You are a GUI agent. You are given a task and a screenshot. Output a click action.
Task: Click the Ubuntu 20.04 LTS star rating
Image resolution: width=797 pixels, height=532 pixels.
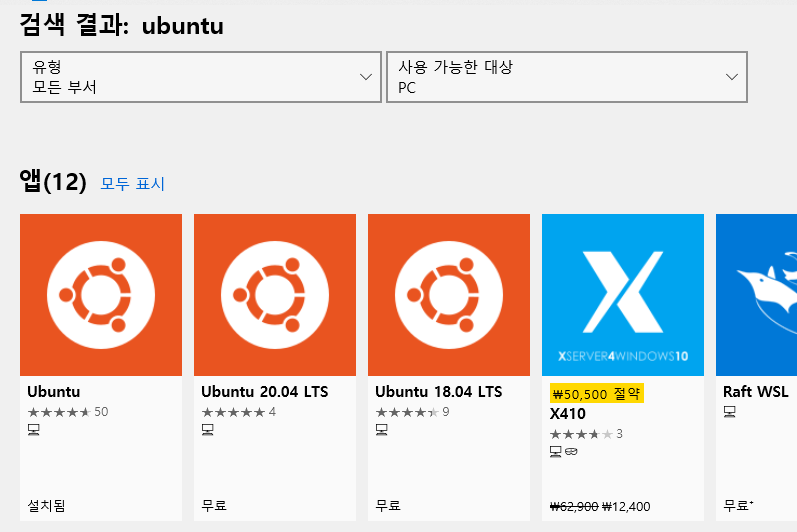click(x=238, y=412)
